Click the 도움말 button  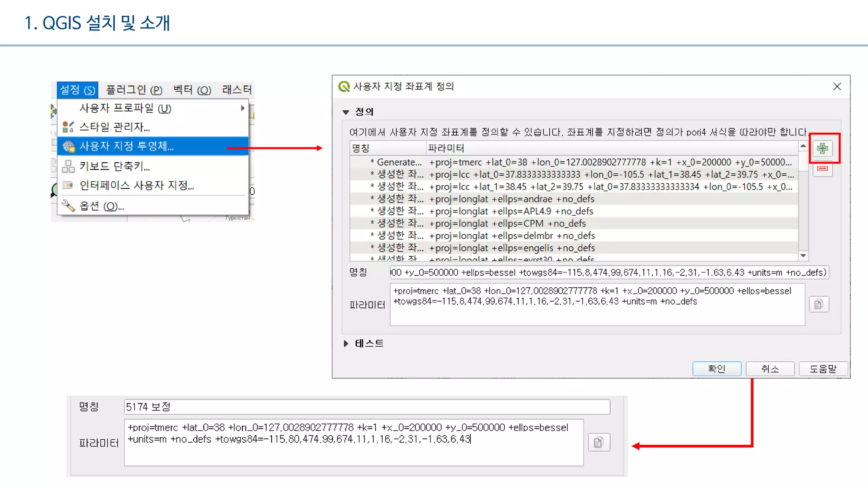823,369
